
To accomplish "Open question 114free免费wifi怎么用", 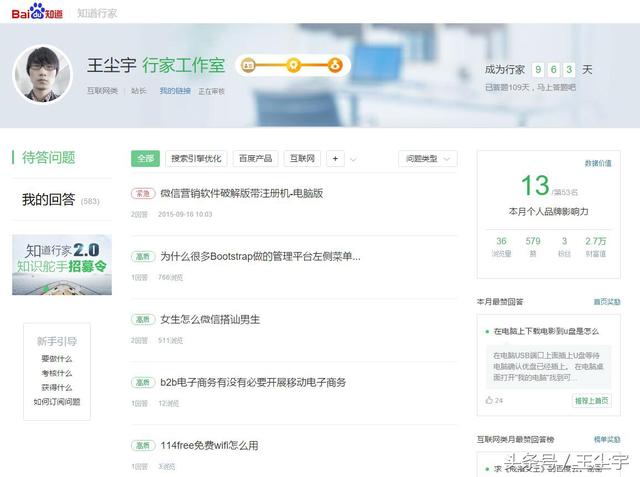I will (209, 445).
